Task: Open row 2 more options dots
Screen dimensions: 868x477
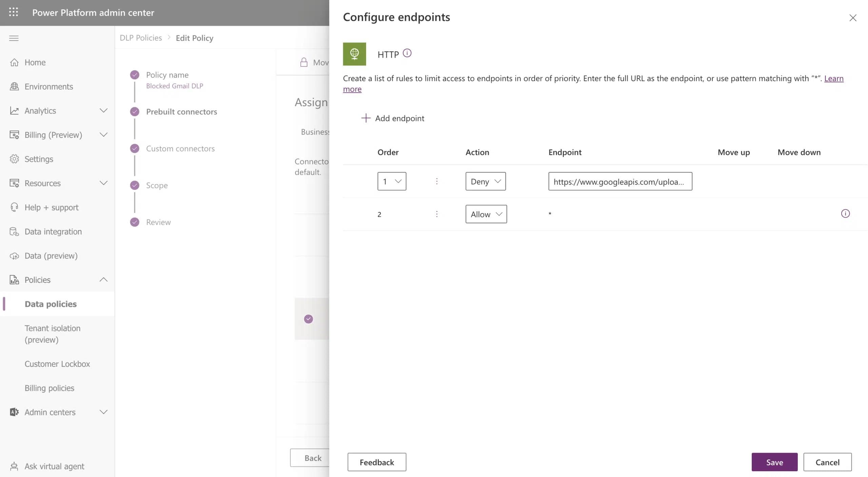Action: (x=437, y=214)
